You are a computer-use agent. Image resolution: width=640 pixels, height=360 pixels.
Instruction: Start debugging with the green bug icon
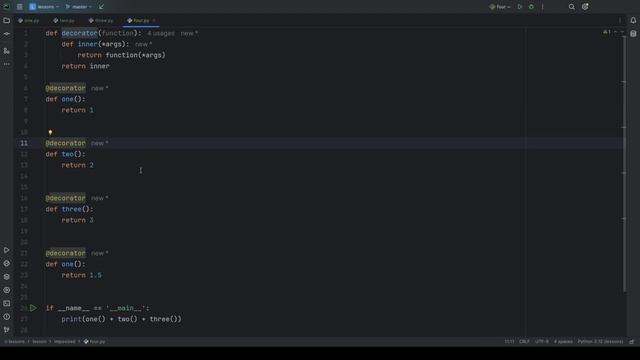coord(531,7)
